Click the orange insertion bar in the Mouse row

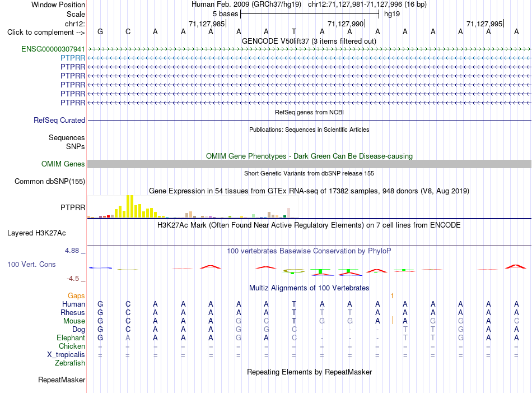tap(393, 320)
